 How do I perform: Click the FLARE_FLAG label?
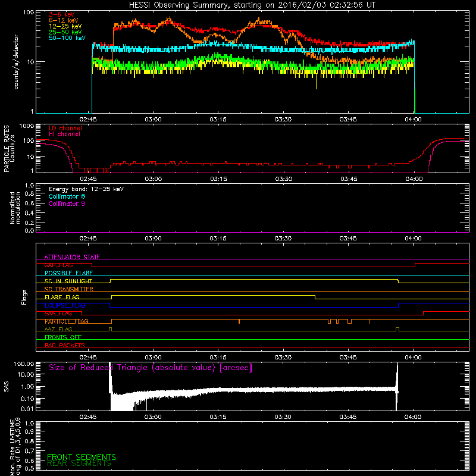[62, 297]
